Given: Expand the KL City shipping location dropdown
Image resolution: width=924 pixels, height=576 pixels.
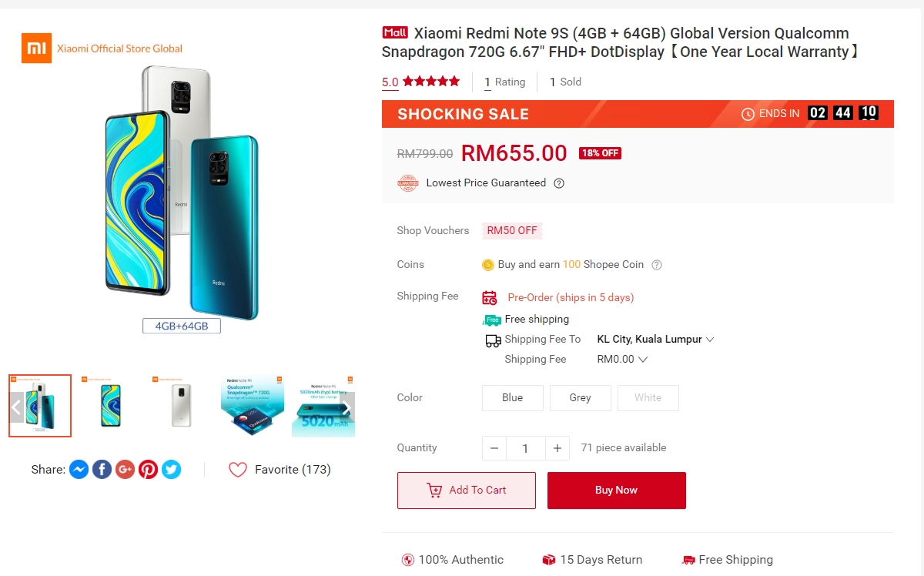Looking at the screenshot, I should pos(709,340).
